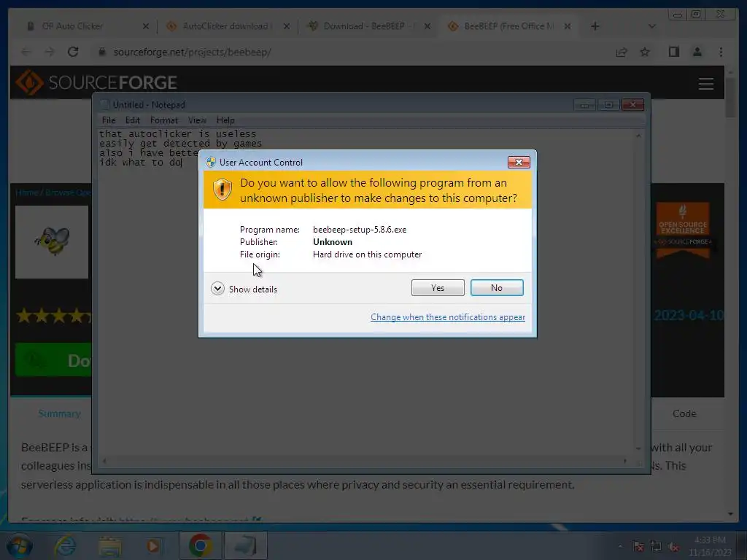Click the Action Center flag tray icon
The height and width of the screenshot is (560, 747).
638,547
